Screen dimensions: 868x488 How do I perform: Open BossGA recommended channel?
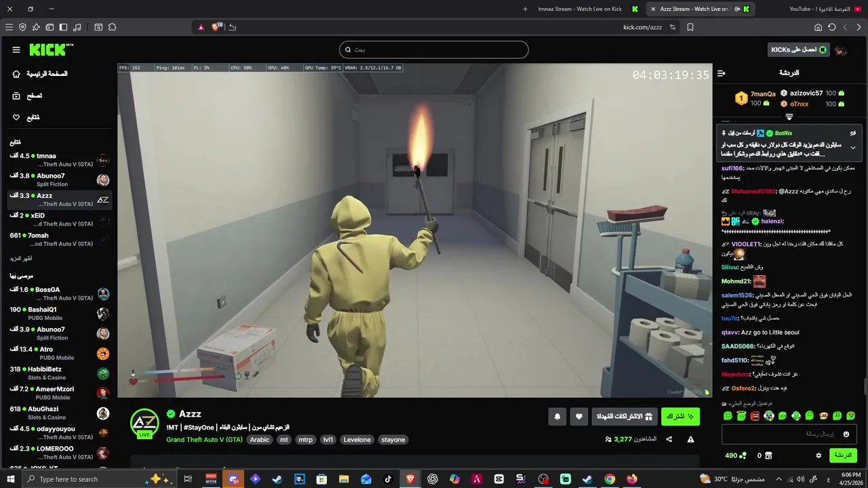[60, 293]
